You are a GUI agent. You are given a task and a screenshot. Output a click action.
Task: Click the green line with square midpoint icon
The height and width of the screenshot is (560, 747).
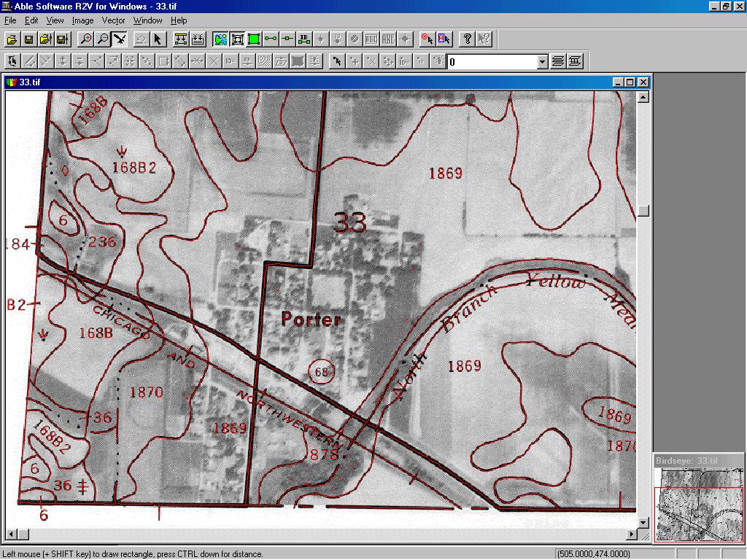tap(287, 39)
